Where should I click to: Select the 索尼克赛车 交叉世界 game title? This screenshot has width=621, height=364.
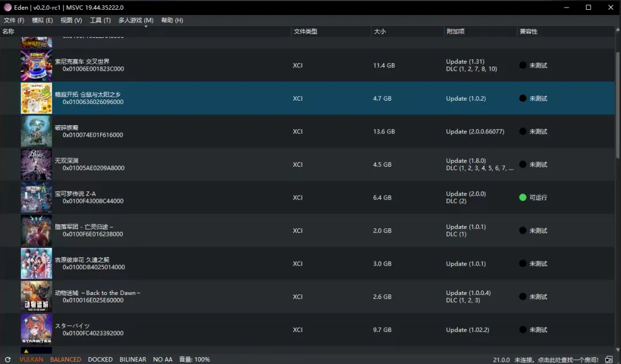pyautogui.click(x=82, y=62)
